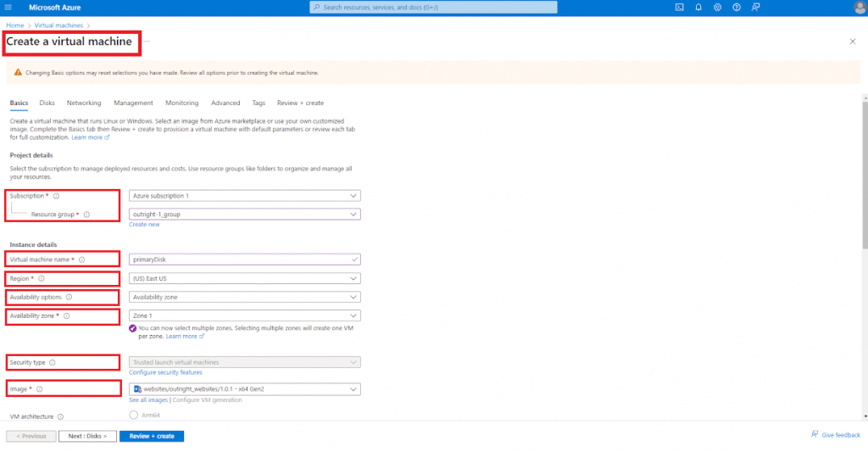Click the Security type info icon
This screenshot has height=452, width=868.
pos(53,363)
